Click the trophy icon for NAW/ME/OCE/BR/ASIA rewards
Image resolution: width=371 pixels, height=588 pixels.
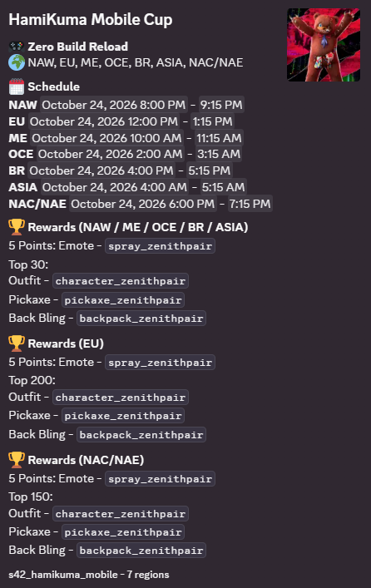[17, 227]
